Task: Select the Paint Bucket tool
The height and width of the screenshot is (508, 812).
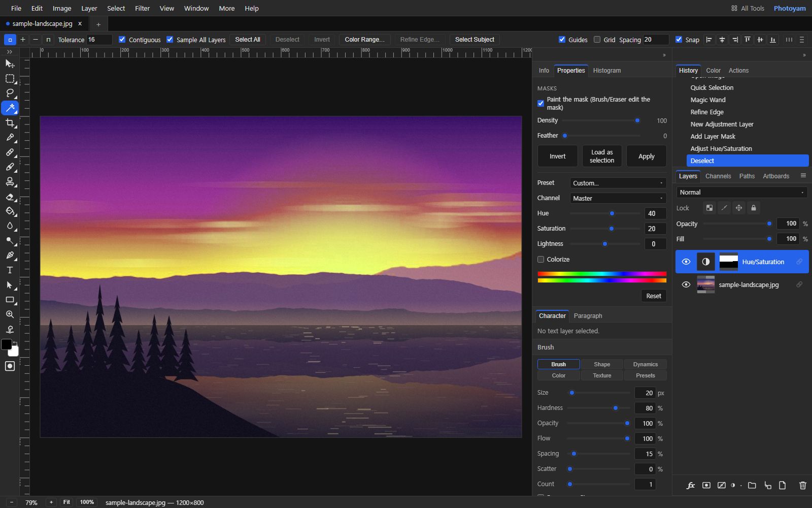Action: (10, 211)
